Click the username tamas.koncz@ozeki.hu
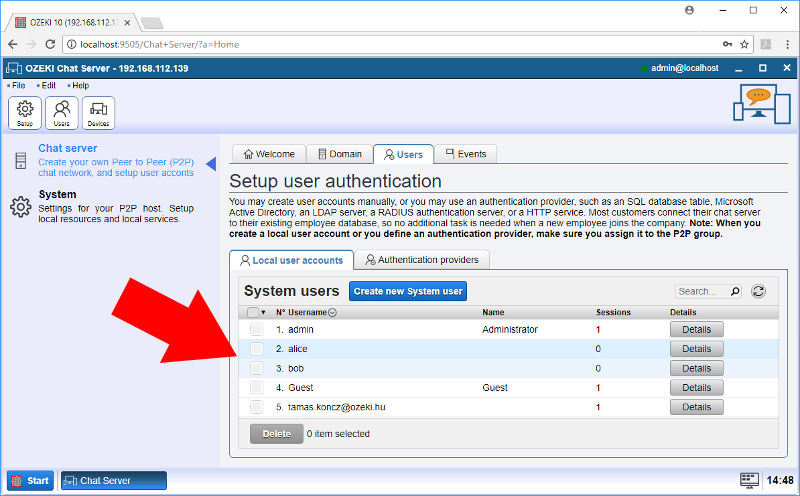The width and height of the screenshot is (800, 496). pyautogui.click(x=336, y=407)
